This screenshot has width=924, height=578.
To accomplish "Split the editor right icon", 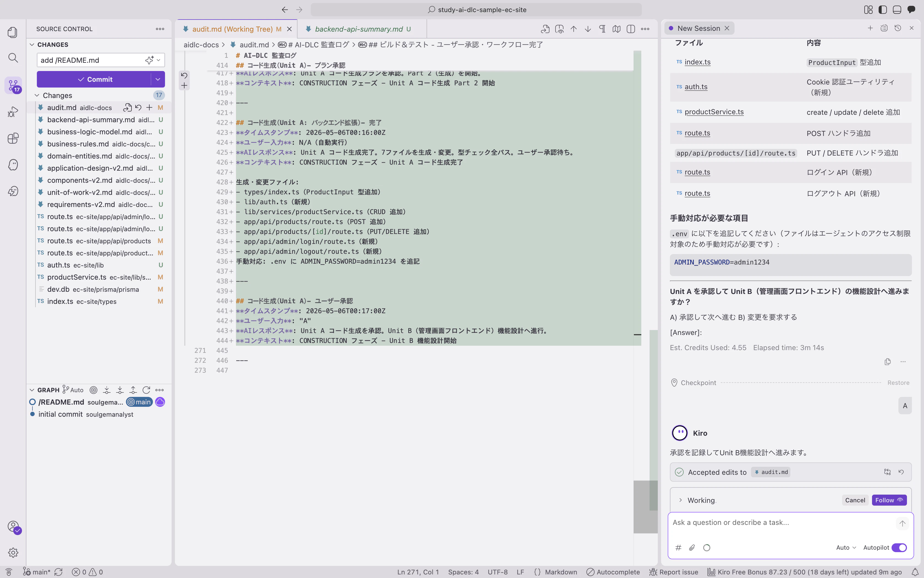I will click(631, 29).
